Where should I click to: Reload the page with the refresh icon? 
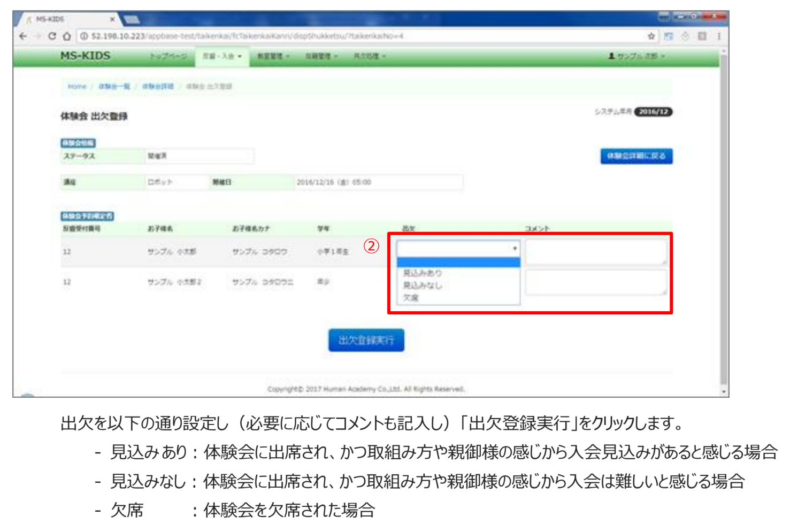click(x=52, y=36)
